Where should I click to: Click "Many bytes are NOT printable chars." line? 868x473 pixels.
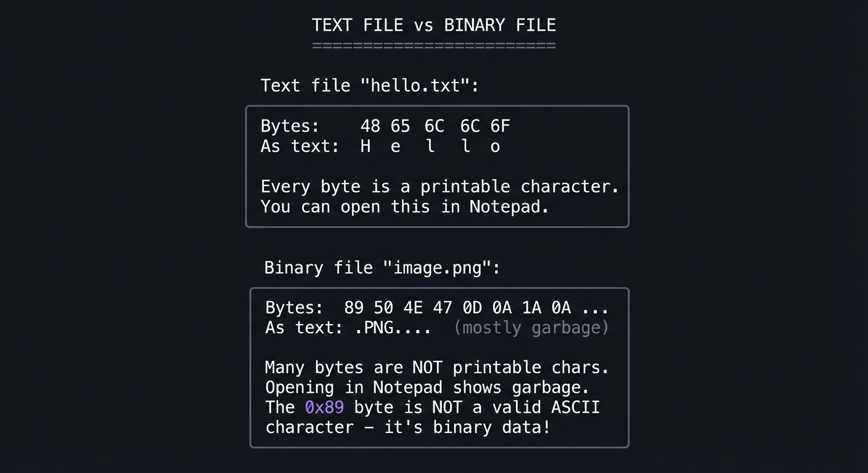[436, 367]
